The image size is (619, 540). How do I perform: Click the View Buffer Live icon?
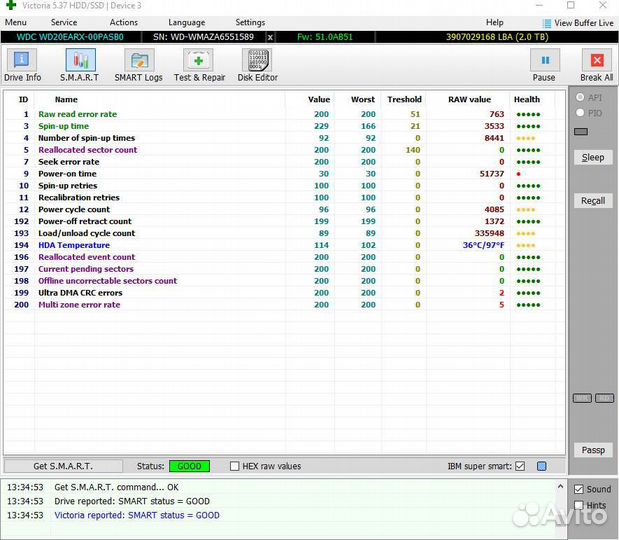click(x=547, y=23)
